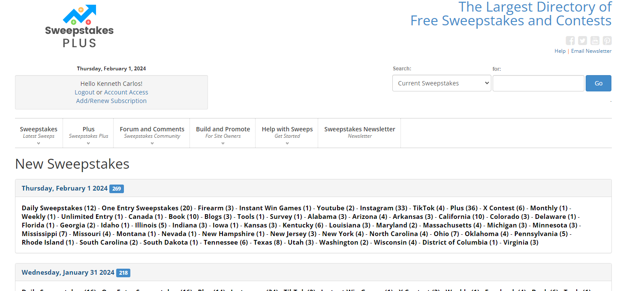Focus the search 'for' text field
644x291 pixels.
[538, 83]
